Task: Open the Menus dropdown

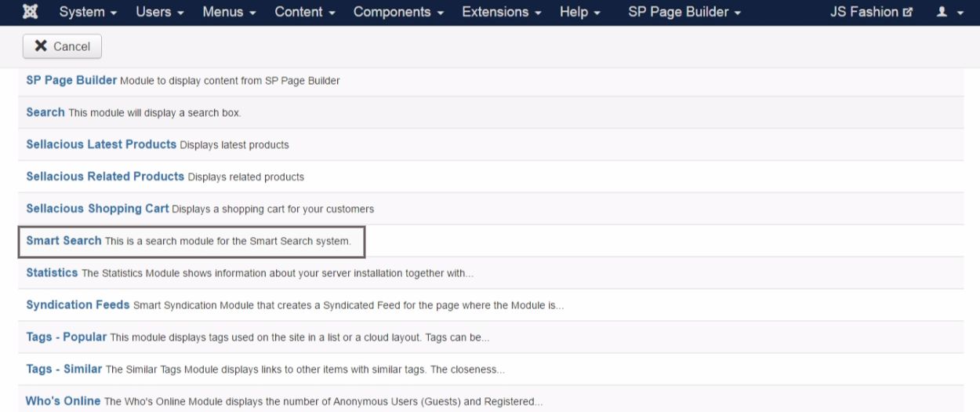Action: tap(229, 13)
